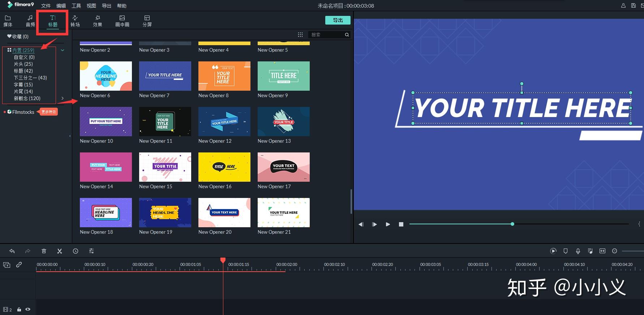Click the next frame playback button

click(x=374, y=224)
